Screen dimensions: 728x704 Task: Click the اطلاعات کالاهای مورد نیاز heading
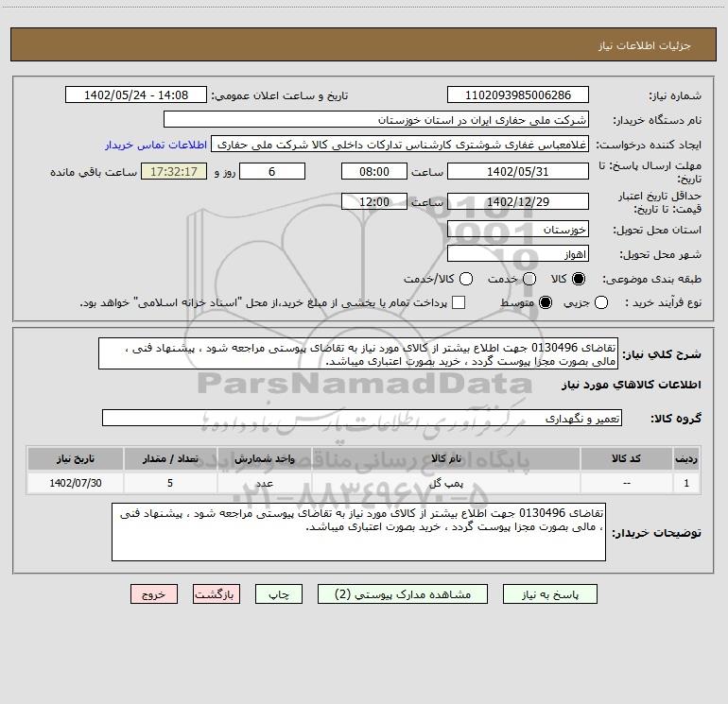632,385
